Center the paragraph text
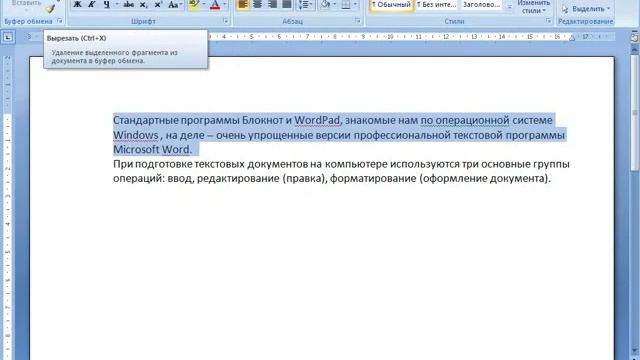The width and height of the screenshot is (640, 360). click(257, 5)
